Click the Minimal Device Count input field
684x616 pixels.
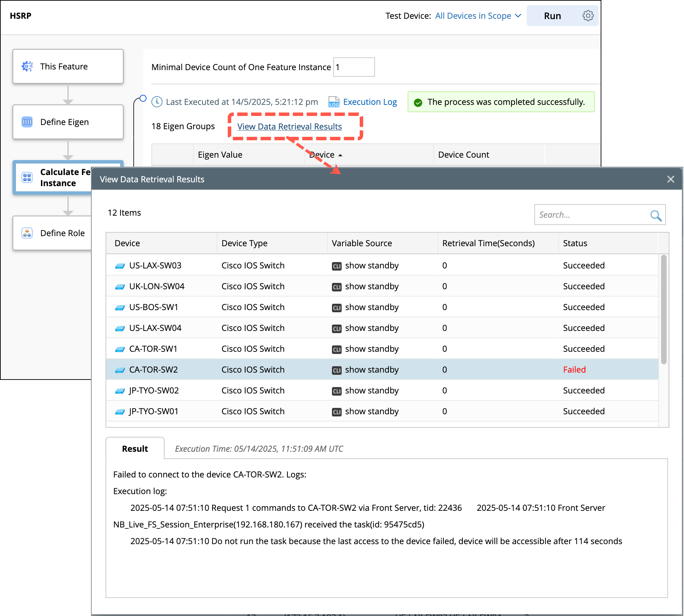pyautogui.click(x=354, y=67)
